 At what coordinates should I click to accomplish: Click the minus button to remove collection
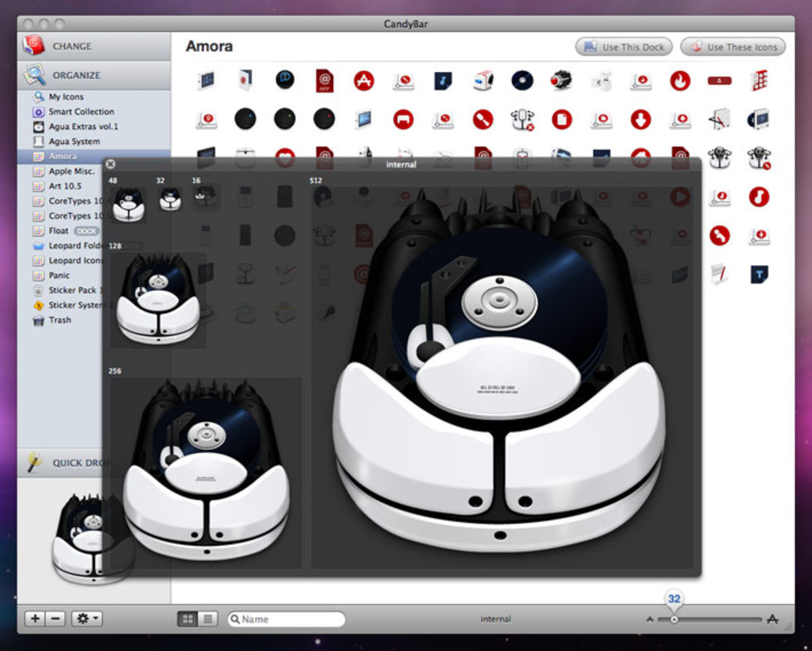[56, 619]
